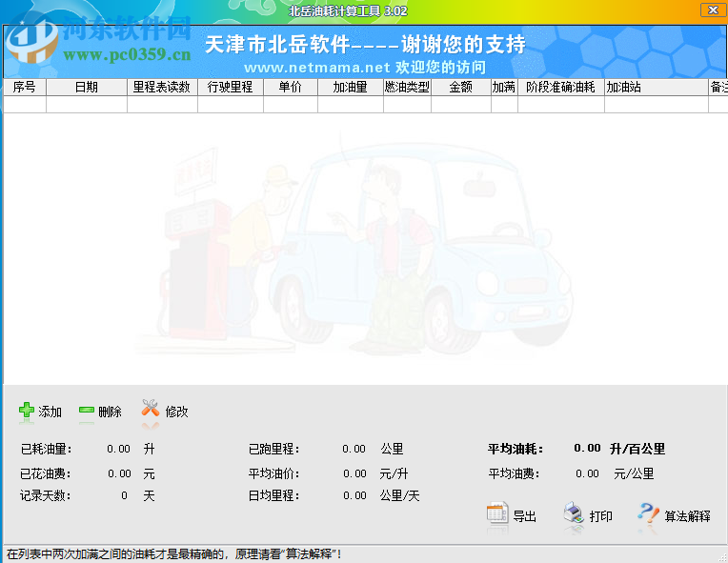
Task: Click the 已花油费 label
Action: pyautogui.click(x=46, y=473)
